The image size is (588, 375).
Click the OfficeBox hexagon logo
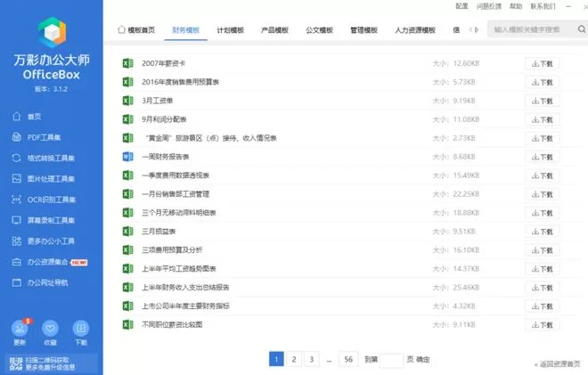pyautogui.click(x=53, y=32)
